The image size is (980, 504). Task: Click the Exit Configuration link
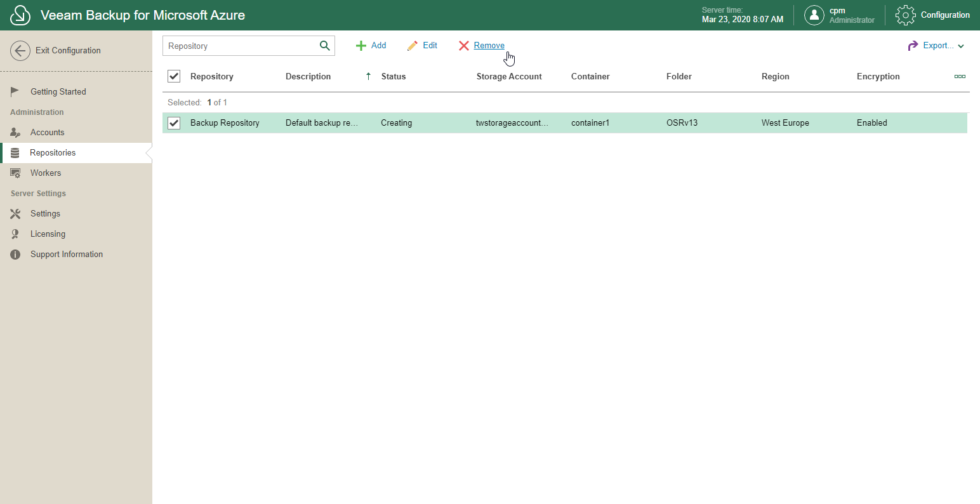click(x=68, y=50)
